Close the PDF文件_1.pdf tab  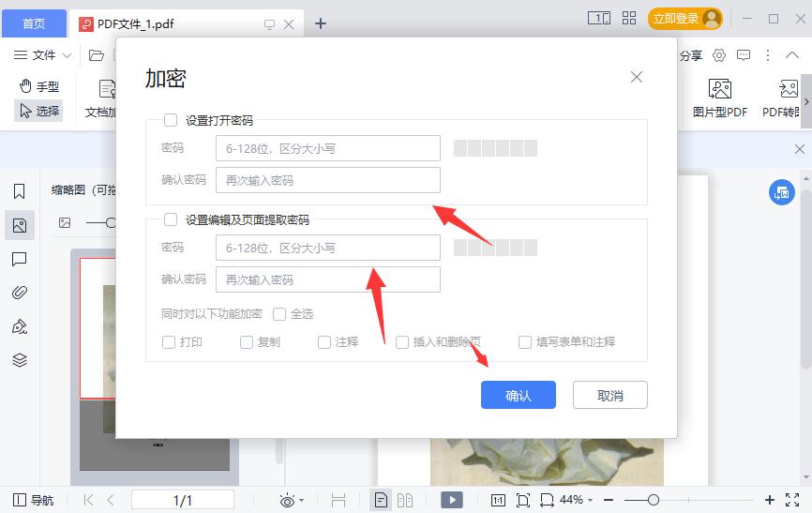pyautogui.click(x=289, y=24)
